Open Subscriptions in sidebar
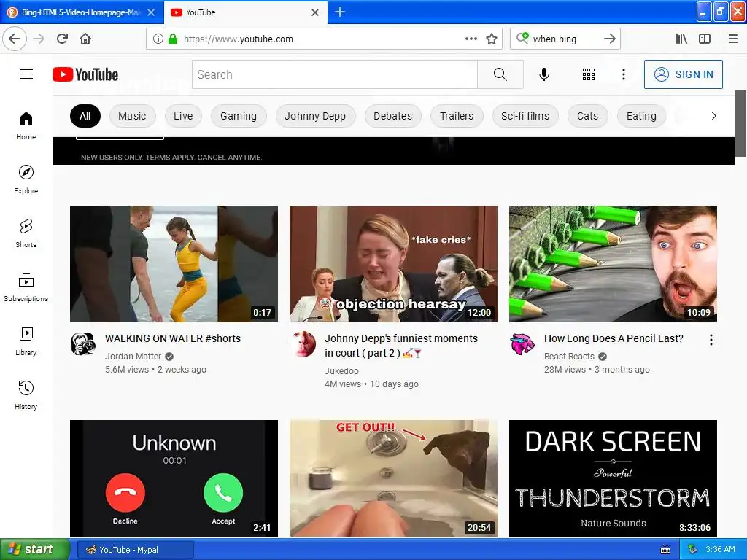Screen dimensions: 747x560 tap(26, 287)
